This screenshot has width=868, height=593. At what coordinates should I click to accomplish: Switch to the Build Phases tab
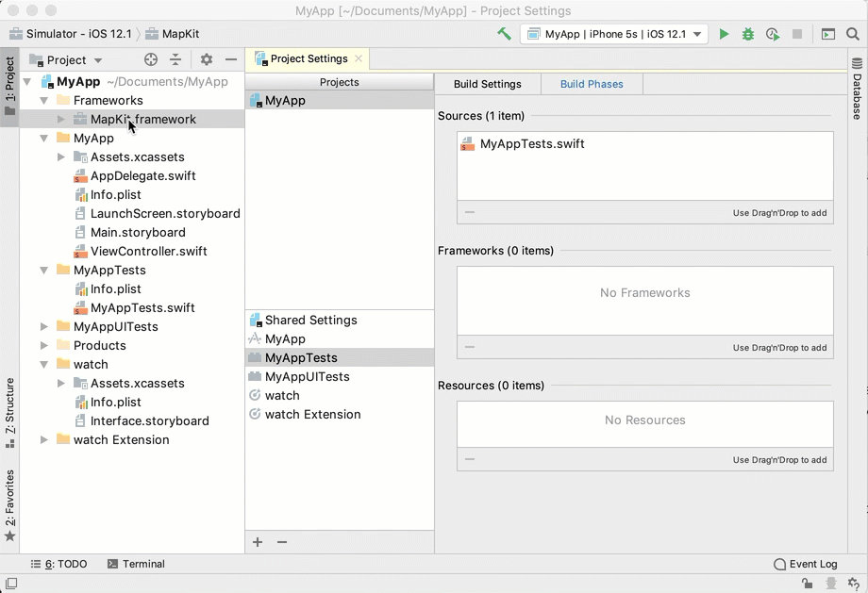point(592,84)
